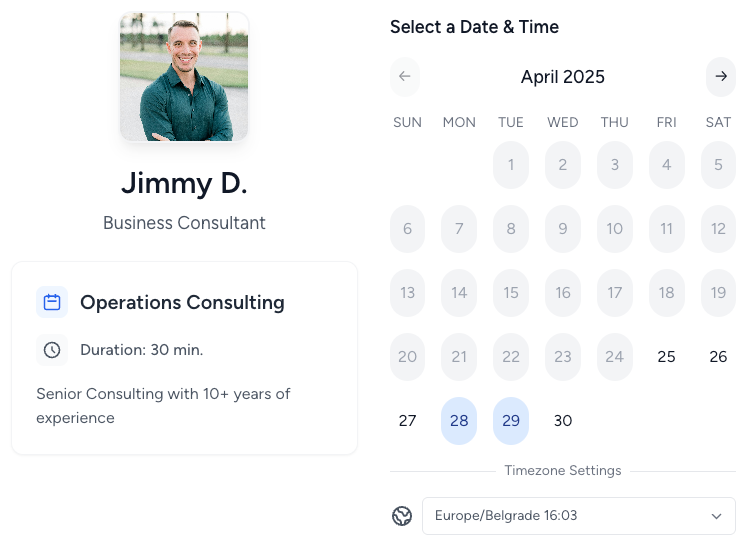
Task: Choose April 30 on the calendar
Action: pyautogui.click(x=563, y=421)
